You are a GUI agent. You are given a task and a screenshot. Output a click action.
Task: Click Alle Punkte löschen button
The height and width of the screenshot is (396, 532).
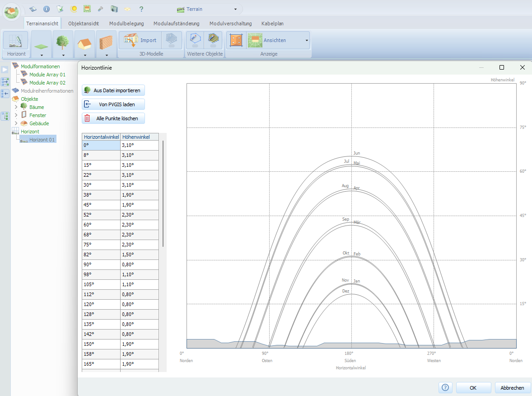click(113, 118)
